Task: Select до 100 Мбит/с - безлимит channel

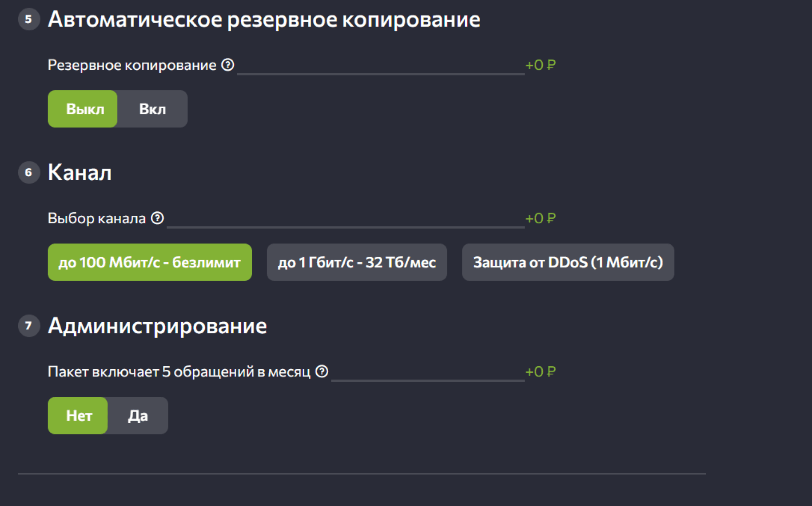Action: point(150,262)
